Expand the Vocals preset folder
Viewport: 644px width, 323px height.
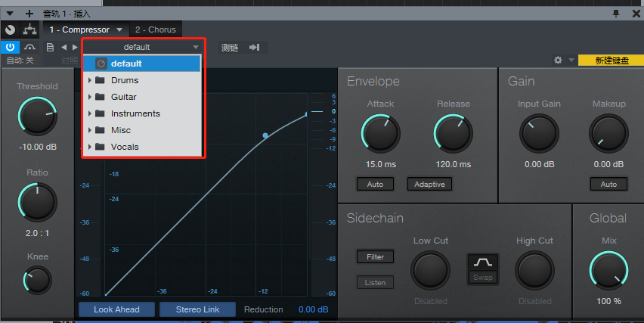pyautogui.click(x=91, y=147)
